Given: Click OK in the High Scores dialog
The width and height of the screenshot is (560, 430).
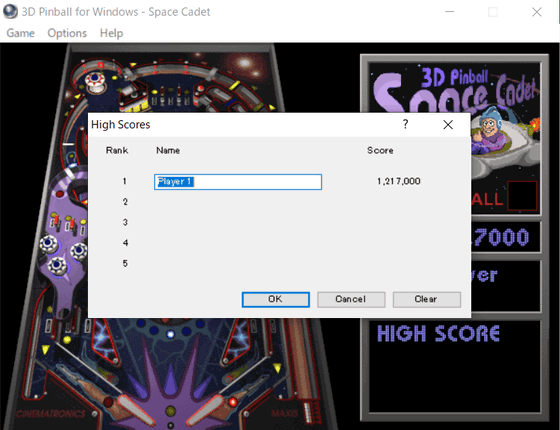Looking at the screenshot, I should coord(275,299).
